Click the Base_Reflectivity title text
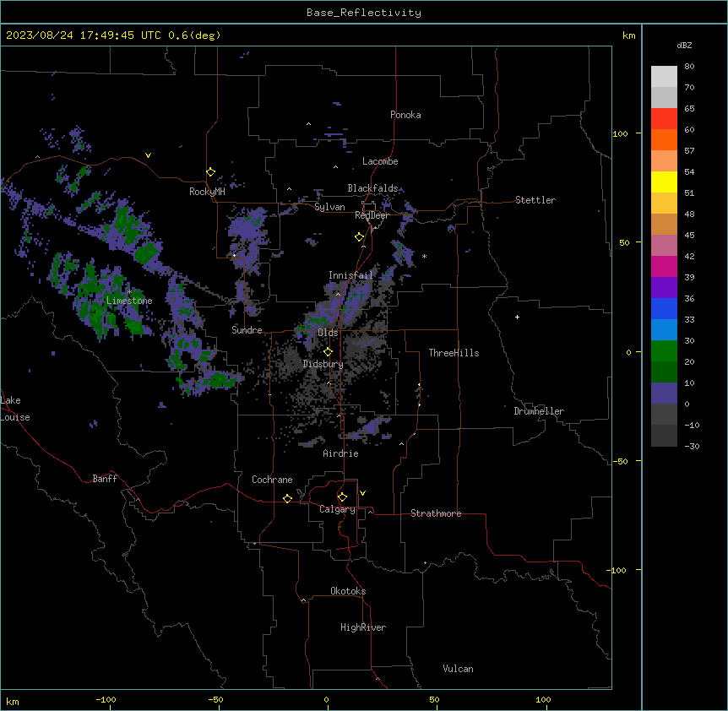 point(364,13)
